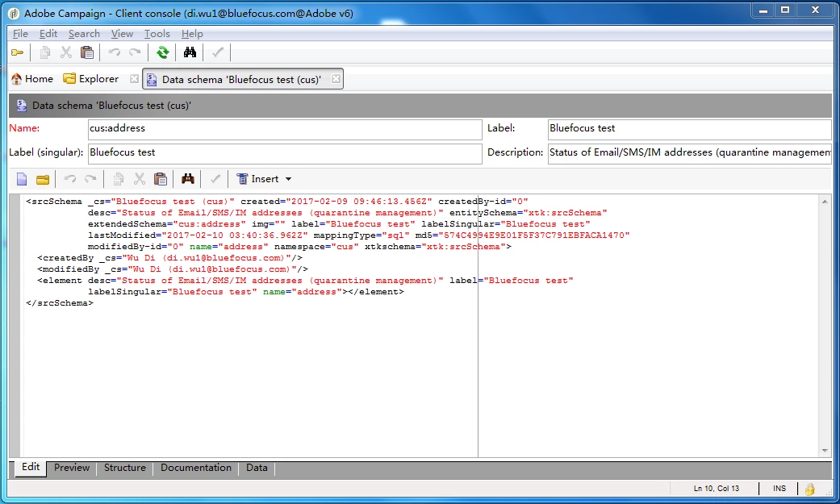
Task: Open the Search menu
Action: coord(84,34)
